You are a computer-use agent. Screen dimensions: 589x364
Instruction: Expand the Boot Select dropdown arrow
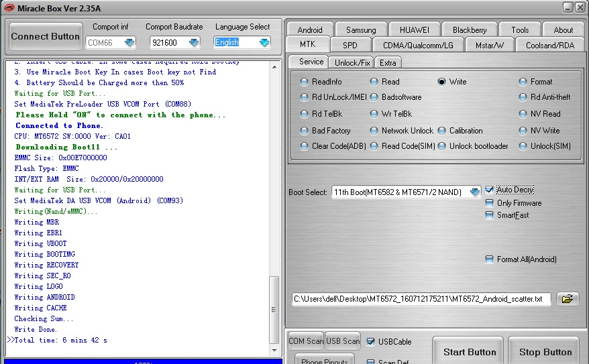[x=475, y=192]
